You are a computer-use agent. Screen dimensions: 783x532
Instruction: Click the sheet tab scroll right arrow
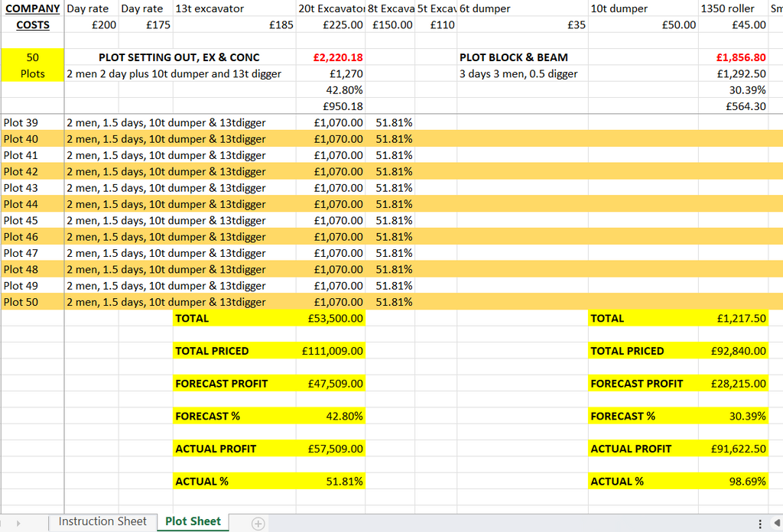pyautogui.click(x=18, y=523)
